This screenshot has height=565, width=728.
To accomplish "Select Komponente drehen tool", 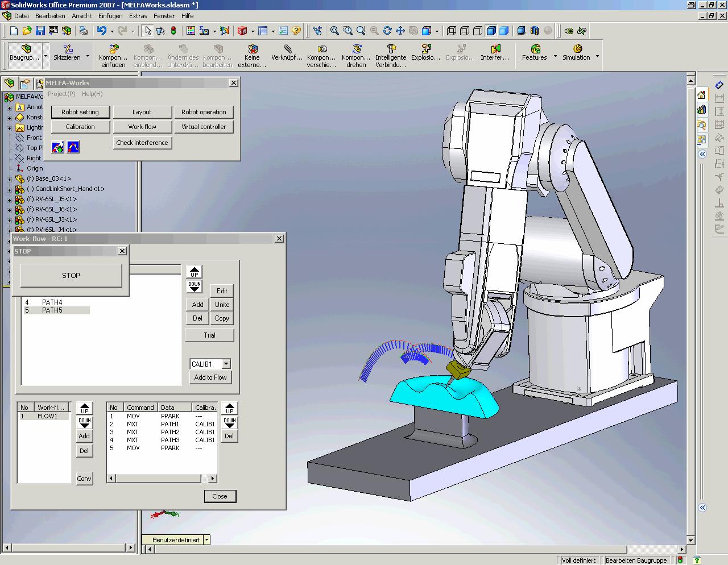I will click(356, 56).
